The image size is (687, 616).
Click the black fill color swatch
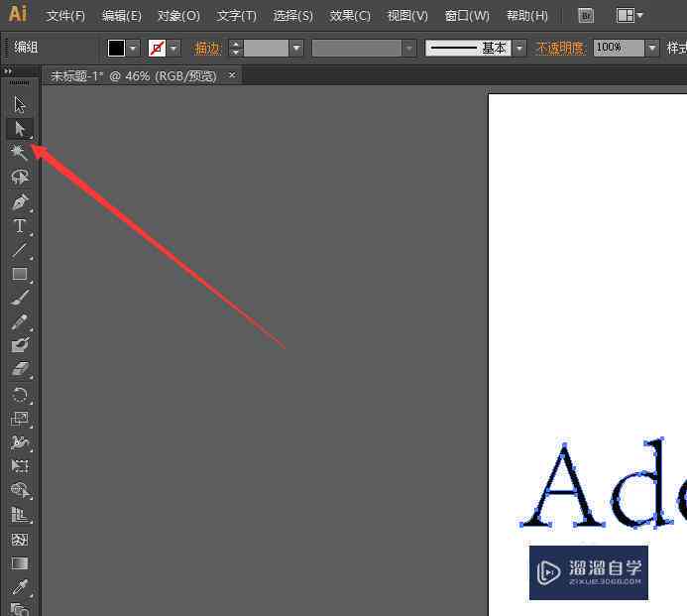coord(116,48)
